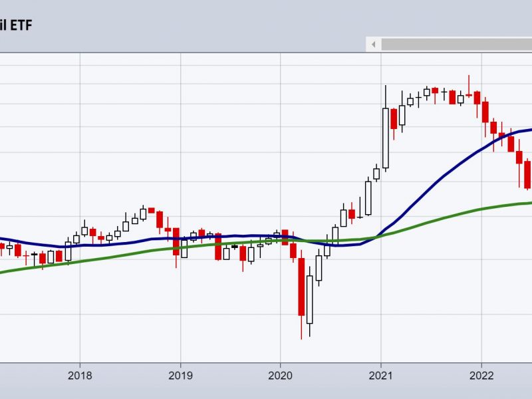Click the 2018 label on the time axis

(x=80, y=375)
